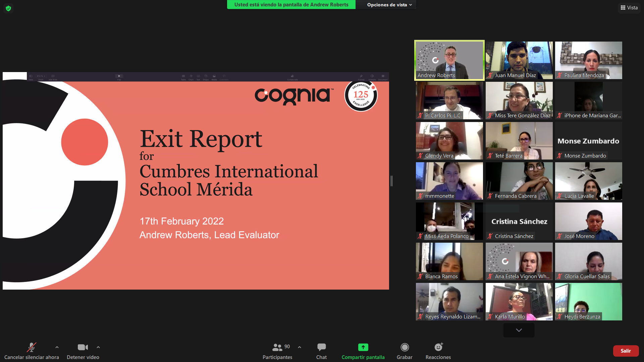
Task: Open Reacciones emoji menu
Action: [438, 351]
